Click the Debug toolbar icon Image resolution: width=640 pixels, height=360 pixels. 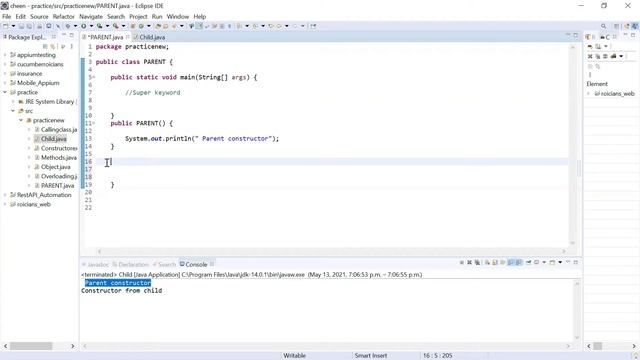(68, 26)
